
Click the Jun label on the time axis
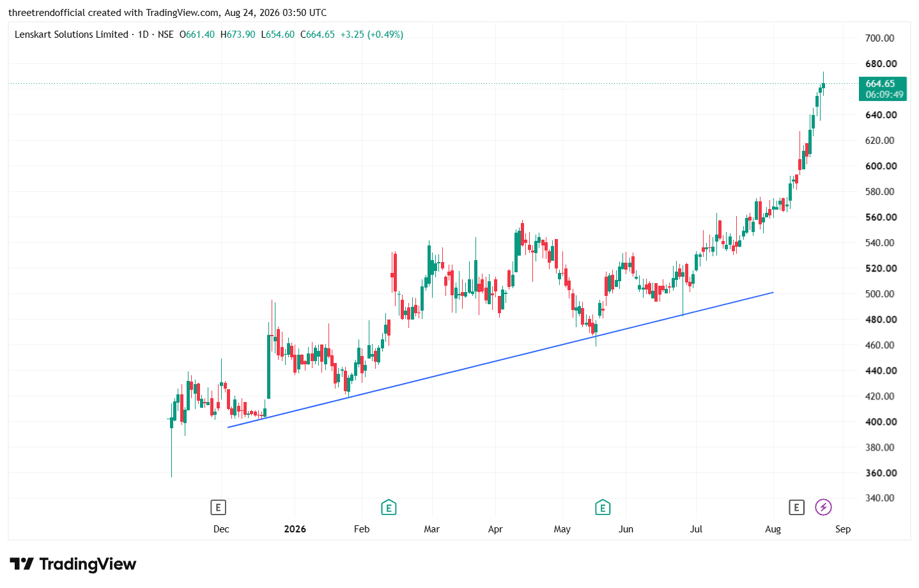coord(626,529)
